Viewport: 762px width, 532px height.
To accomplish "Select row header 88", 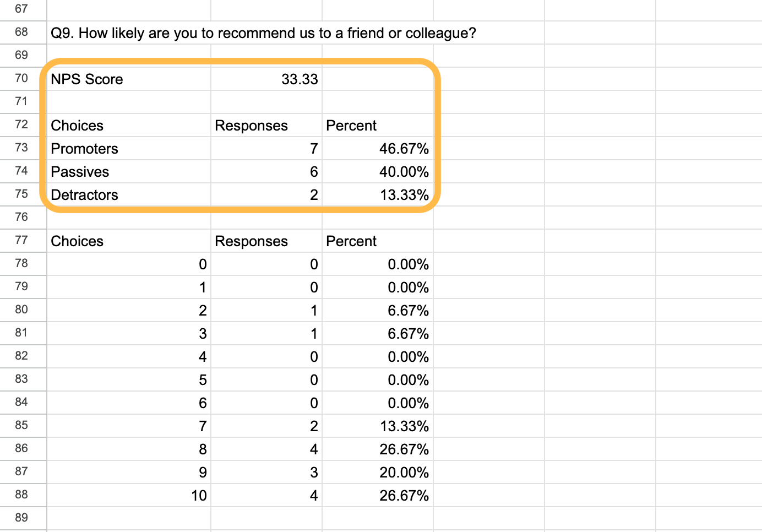I will [22, 495].
